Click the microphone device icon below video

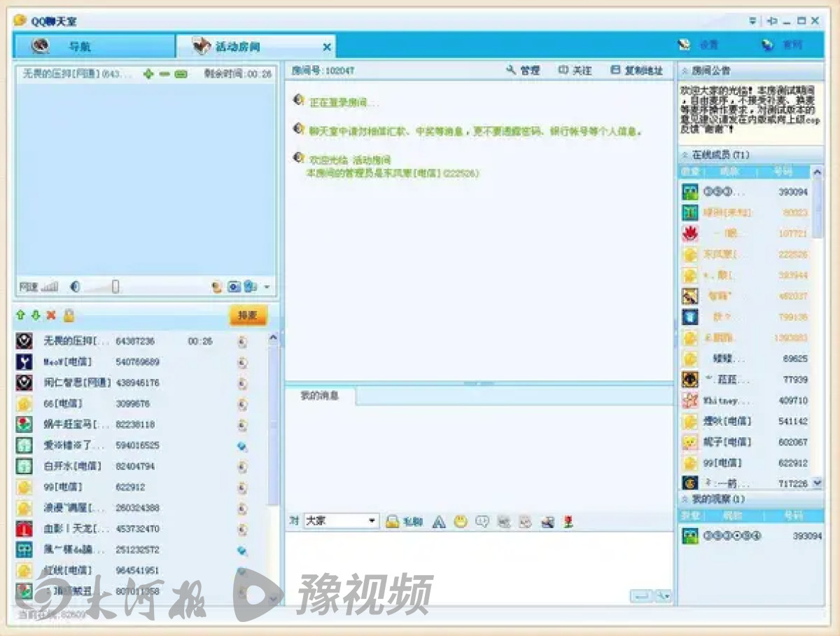(251, 286)
